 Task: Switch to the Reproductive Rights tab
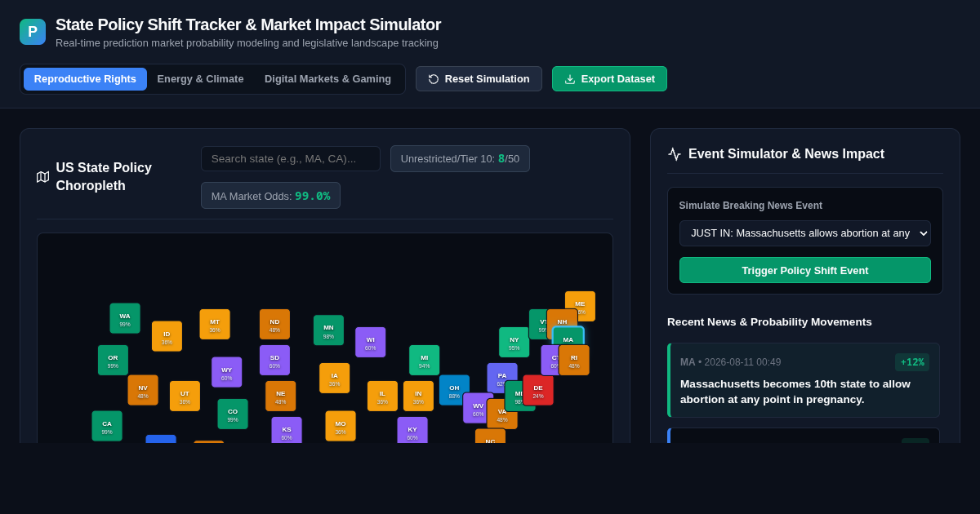85,79
